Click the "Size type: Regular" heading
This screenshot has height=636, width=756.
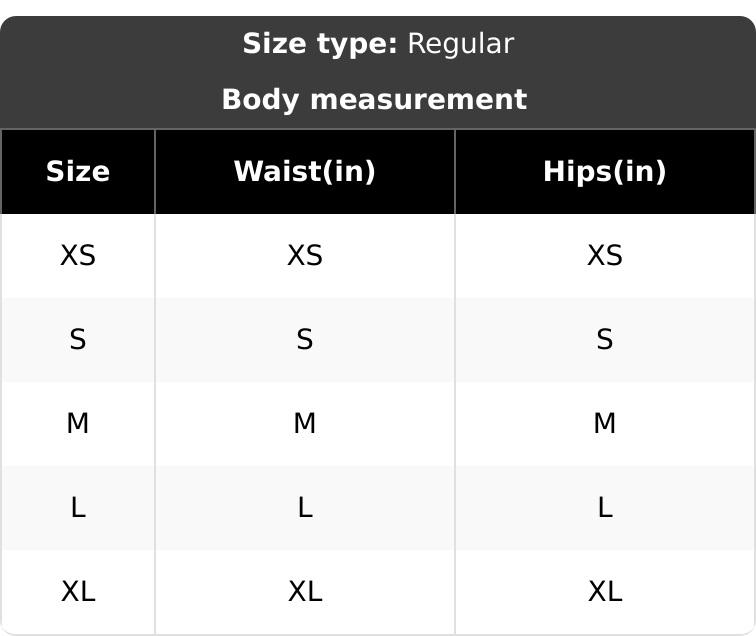(x=378, y=44)
